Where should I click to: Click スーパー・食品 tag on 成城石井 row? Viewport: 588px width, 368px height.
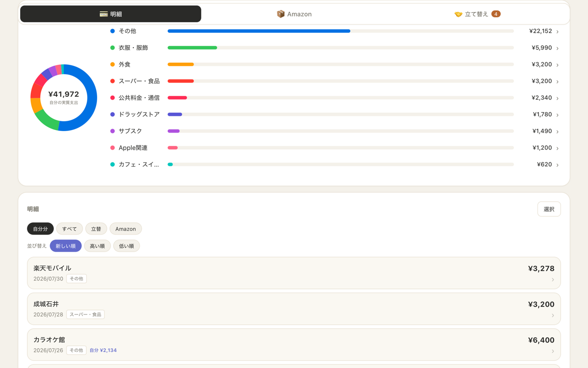pyautogui.click(x=85, y=315)
